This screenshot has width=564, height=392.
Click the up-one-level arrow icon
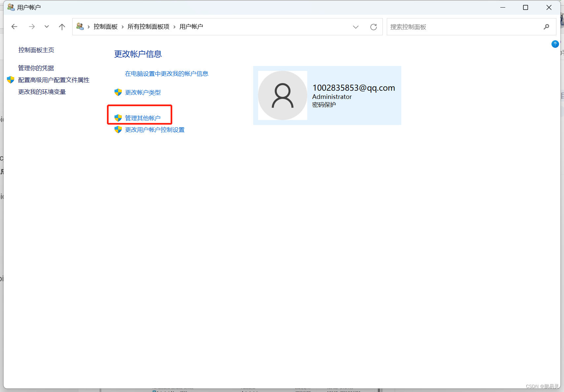coord(62,26)
